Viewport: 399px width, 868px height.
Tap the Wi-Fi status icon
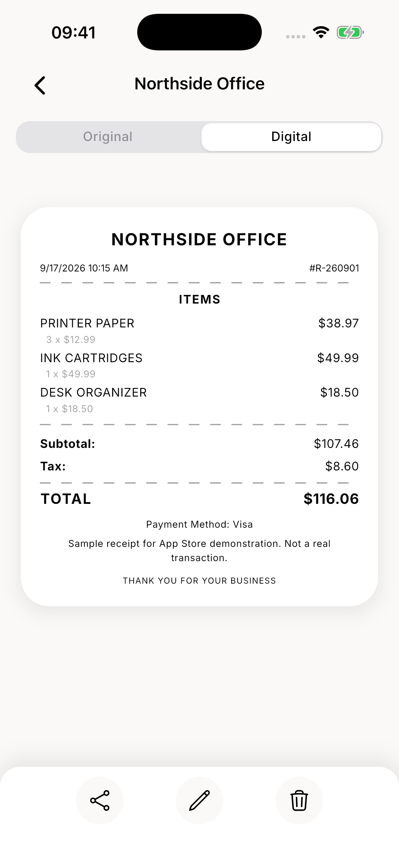pos(321,32)
